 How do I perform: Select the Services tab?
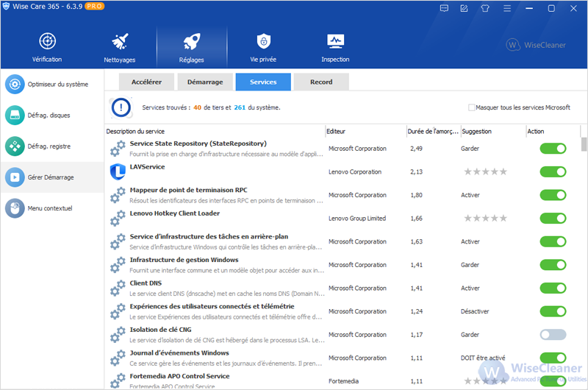coord(263,82)
